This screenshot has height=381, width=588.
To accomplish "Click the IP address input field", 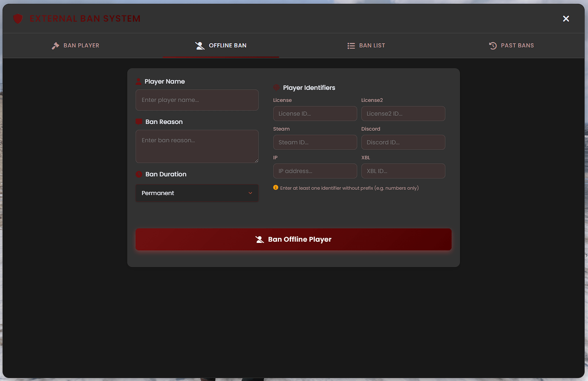I will tap(315, 171).
